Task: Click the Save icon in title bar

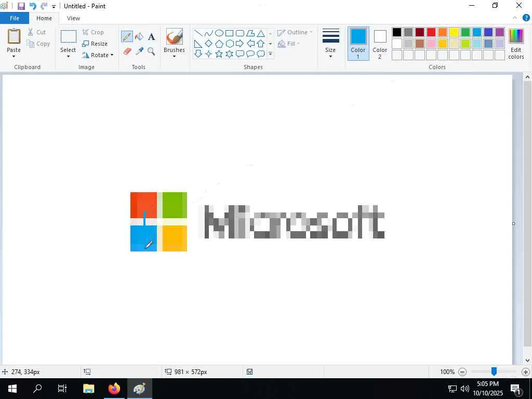Action: (21, 6)
